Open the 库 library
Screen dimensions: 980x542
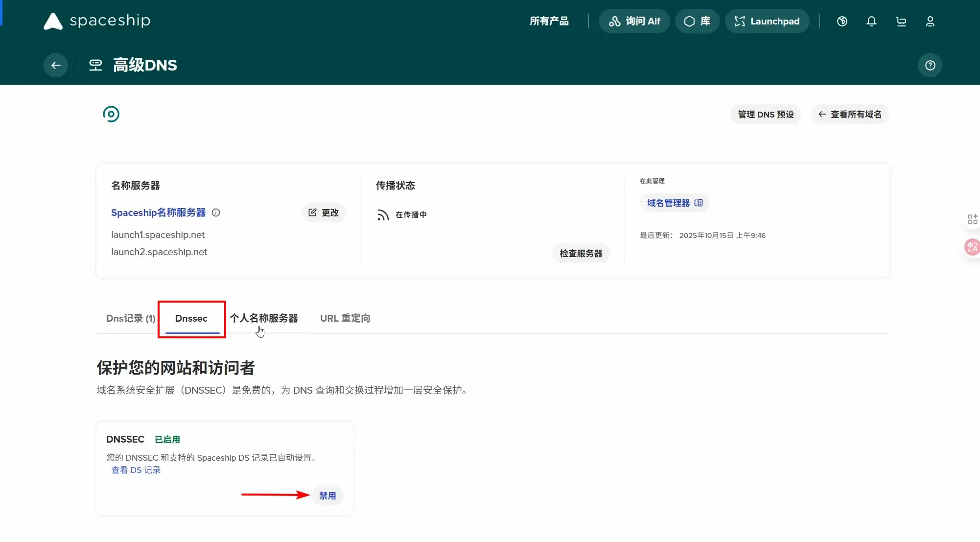(x=697, y=21)
